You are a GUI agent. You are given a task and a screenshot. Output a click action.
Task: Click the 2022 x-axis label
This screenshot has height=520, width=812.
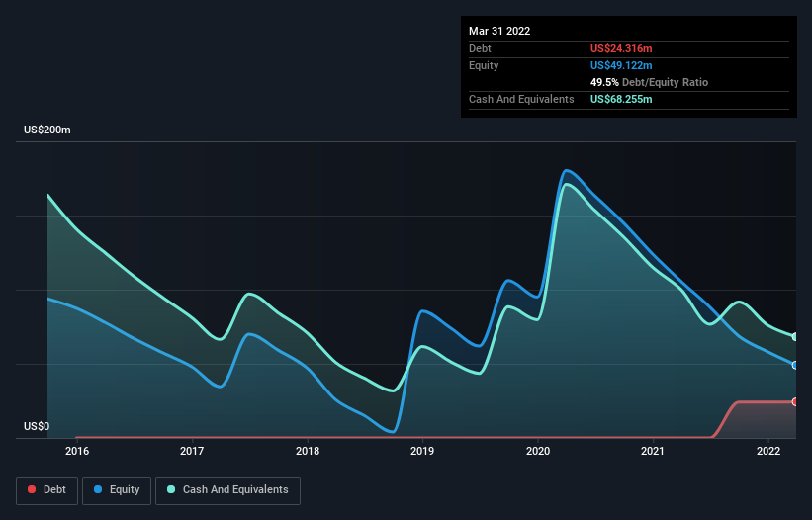(768, 451)
